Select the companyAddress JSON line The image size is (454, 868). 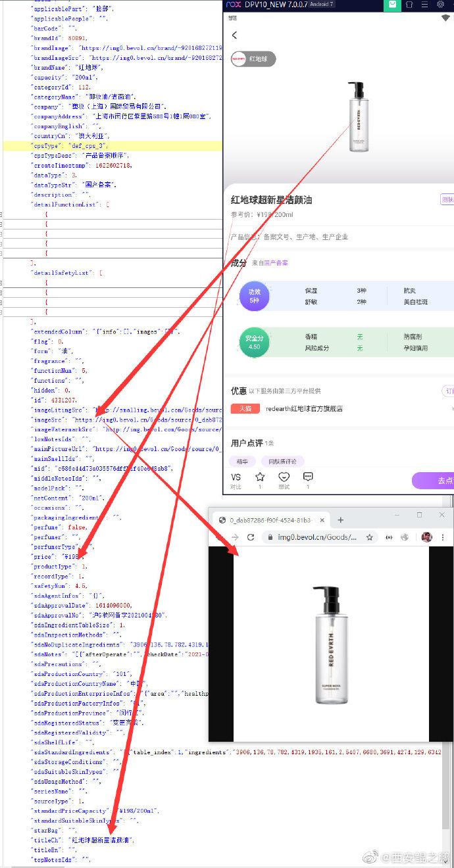(124, 116)
